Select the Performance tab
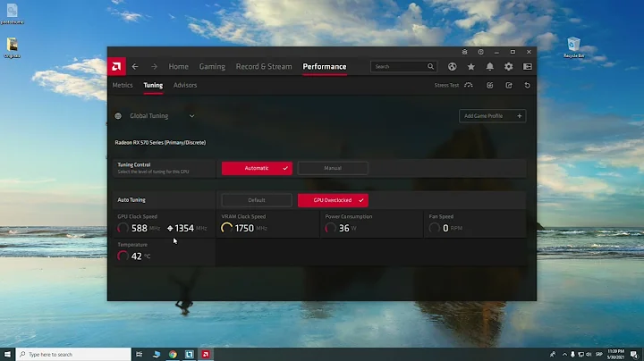644x361 pixels. point(325,66)
